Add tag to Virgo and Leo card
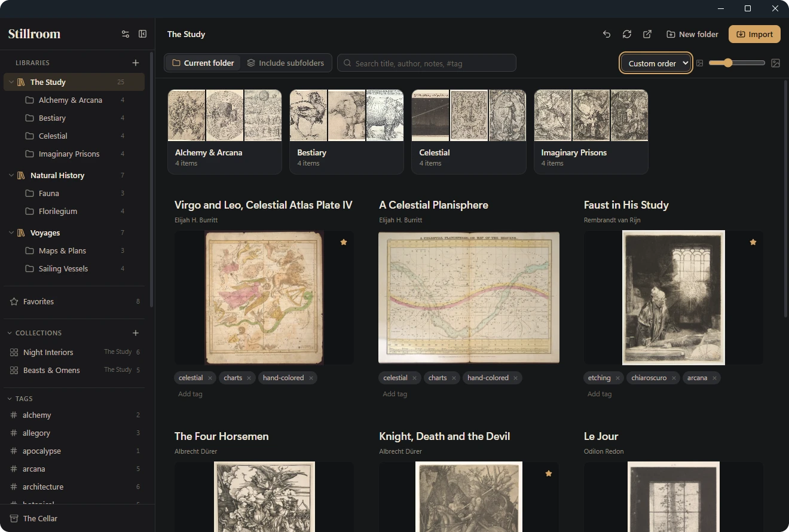 [190, 394]
